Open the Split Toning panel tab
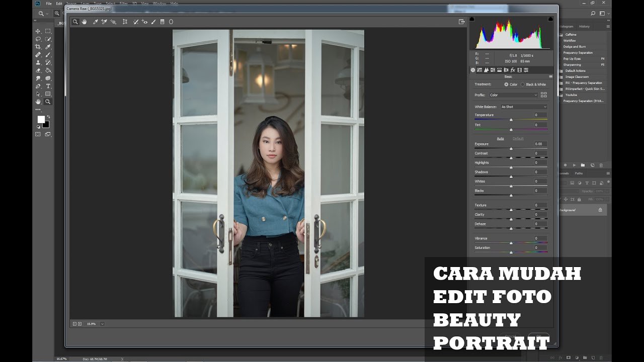This screenshot has height=362, width=644. pyautogui.click(x=499, y=70)
